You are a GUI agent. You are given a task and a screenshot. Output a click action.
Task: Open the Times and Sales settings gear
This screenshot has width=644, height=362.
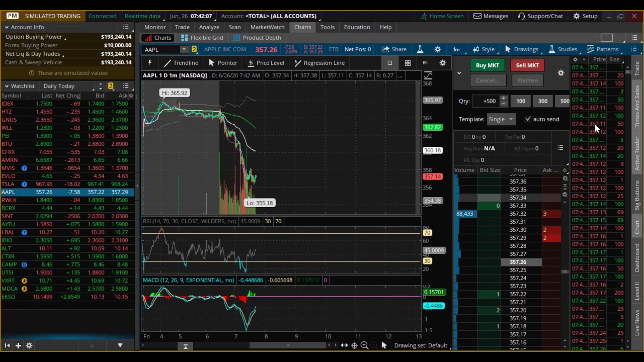[x=575, y=59]
